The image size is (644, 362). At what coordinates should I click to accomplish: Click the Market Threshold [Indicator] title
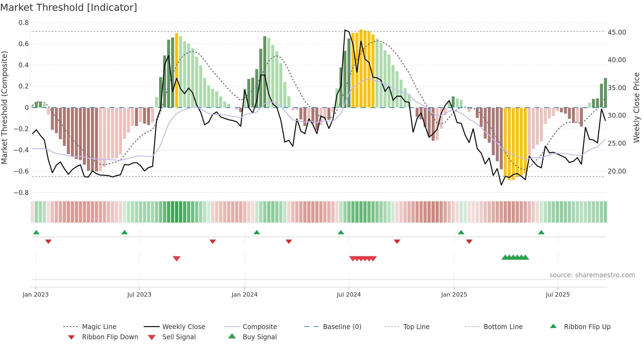click(x=69, y=8)
